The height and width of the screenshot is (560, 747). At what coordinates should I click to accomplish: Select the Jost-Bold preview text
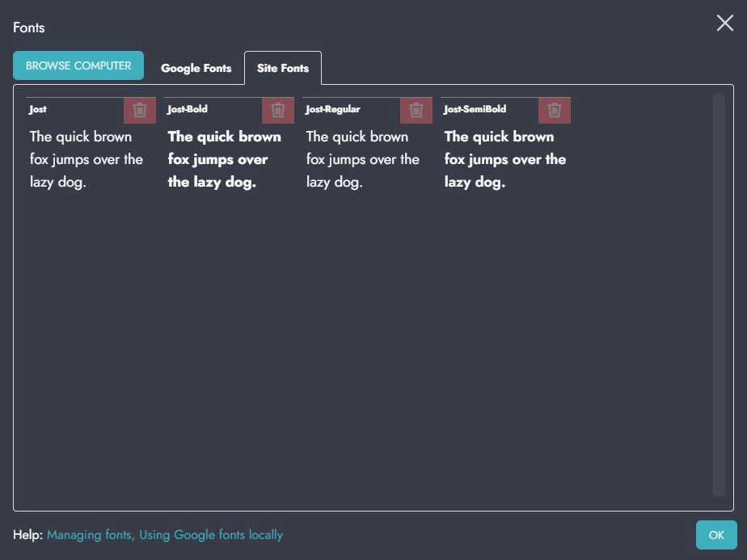(x=225, y=159)
